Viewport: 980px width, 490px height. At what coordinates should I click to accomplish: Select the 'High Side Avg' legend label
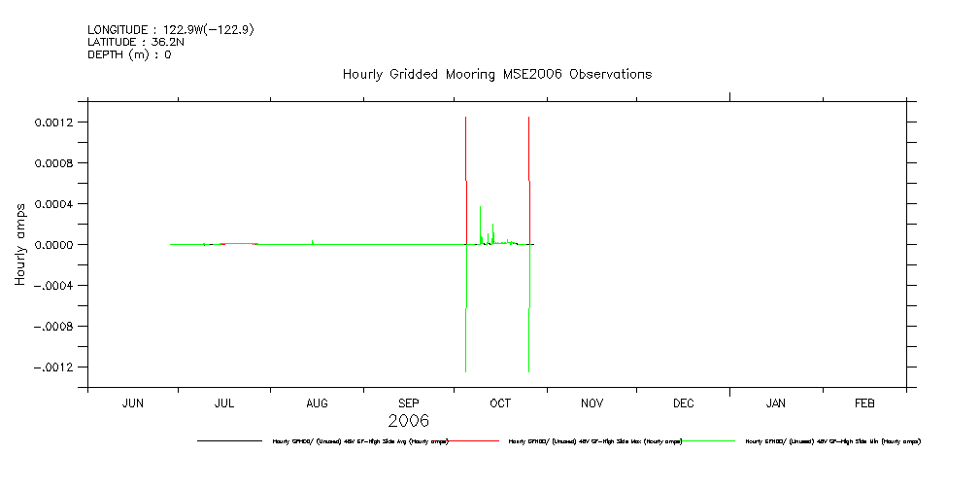point(360,441)
